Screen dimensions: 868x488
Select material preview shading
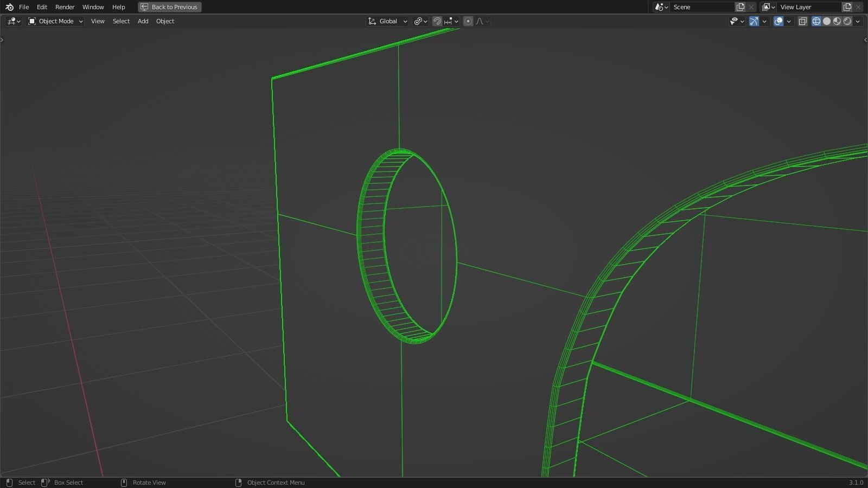(x=837, y=21)
